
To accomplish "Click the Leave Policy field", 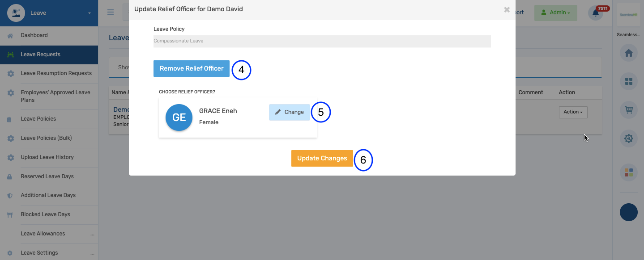I will 322,41.
